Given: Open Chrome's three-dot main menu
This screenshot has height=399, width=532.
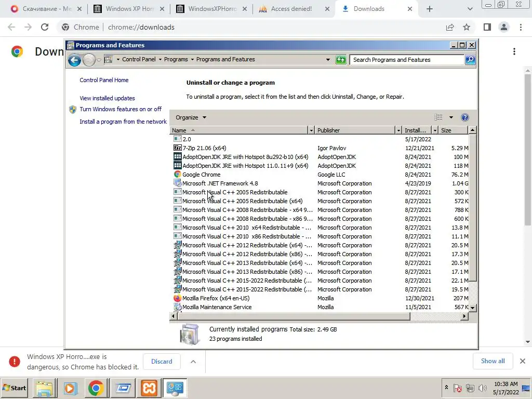Looking at the screenshot, I should click(x=521, y=27).
